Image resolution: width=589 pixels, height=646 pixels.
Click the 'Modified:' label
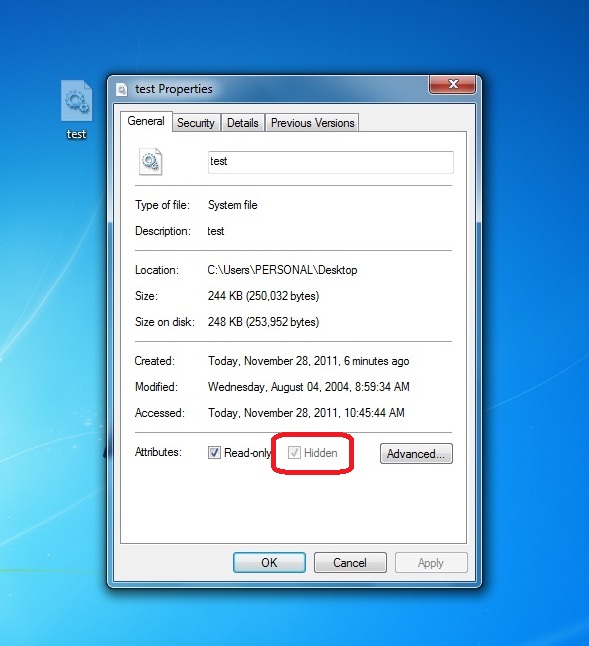156,387
